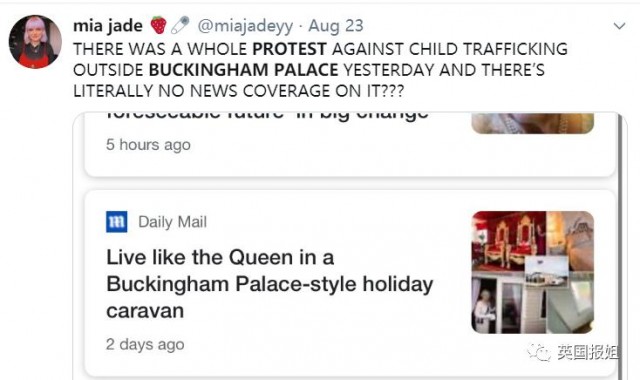This screenshot has width=640, height=380.
Task: Open the @miajadeyy handle link
Action: point(245,26)
